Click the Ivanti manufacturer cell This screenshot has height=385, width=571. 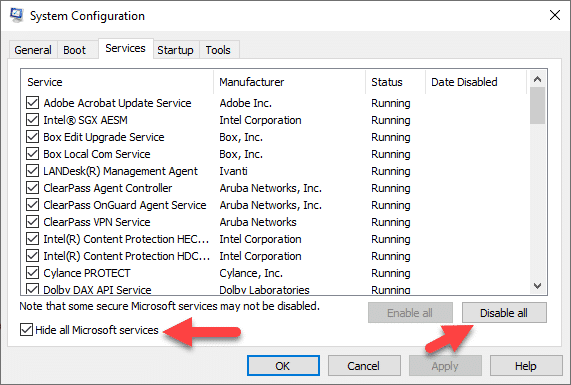233,171
